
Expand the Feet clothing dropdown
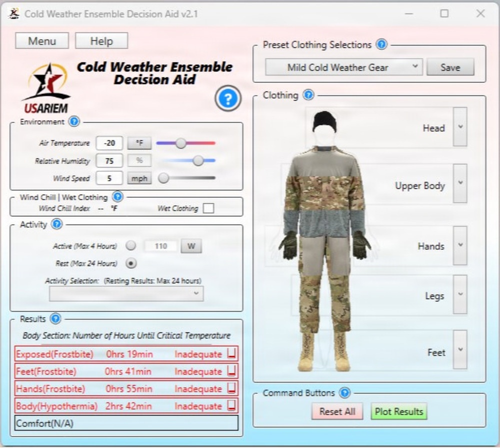pos(460,350)
